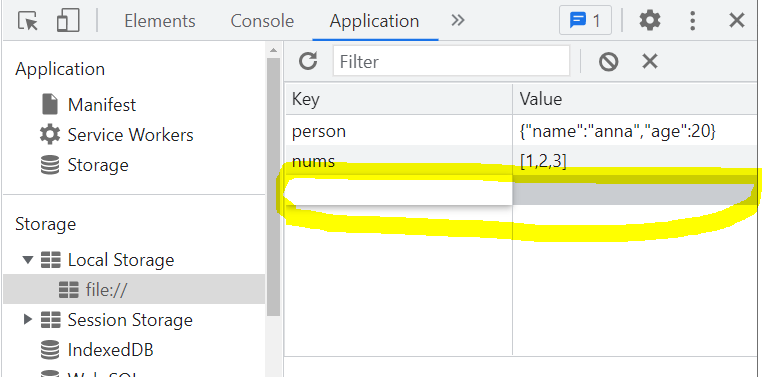Image resolution: width=762 pixels, height=377 pixels.
Task: Close the DevTools panel
Action: pyautogui.click(x=737, y=20)
